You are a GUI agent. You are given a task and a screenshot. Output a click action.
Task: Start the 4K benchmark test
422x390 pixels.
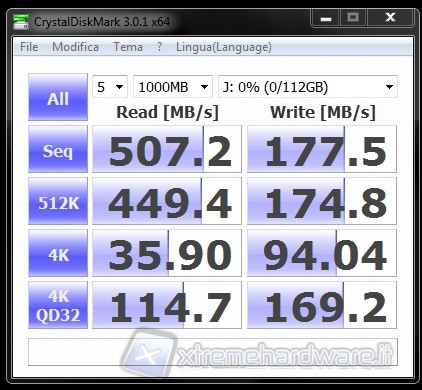point(58,253)
